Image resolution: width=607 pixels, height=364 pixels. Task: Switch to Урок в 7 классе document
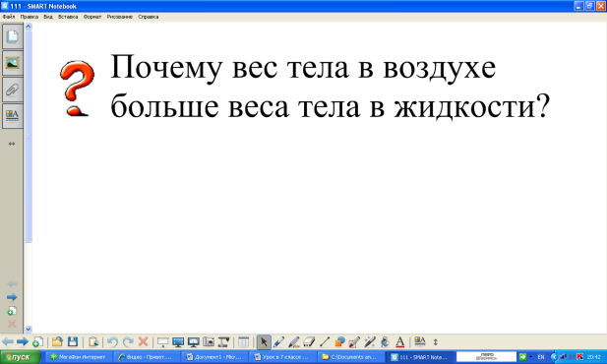pos(282,357)
